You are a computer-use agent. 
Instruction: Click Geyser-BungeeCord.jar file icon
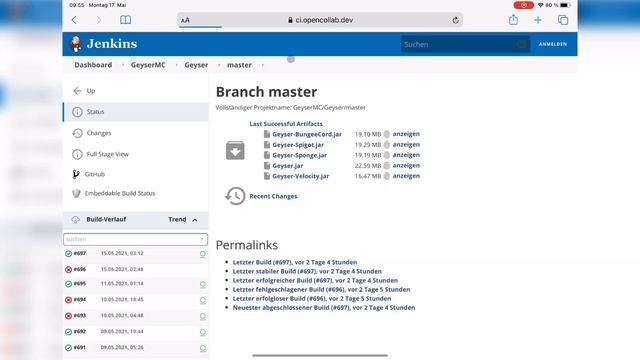pyautogui.click(x=267, y=134)
